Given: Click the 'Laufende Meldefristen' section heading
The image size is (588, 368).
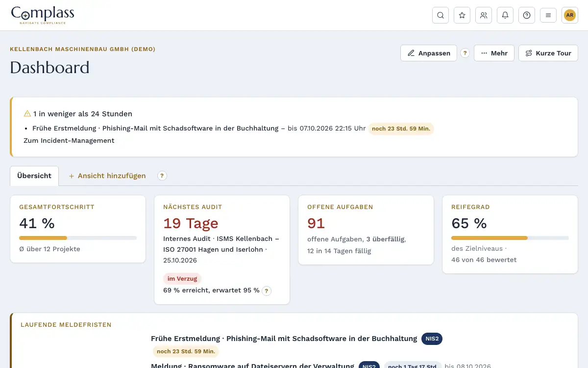Looking at the screenshot, I should click(66, 325).
